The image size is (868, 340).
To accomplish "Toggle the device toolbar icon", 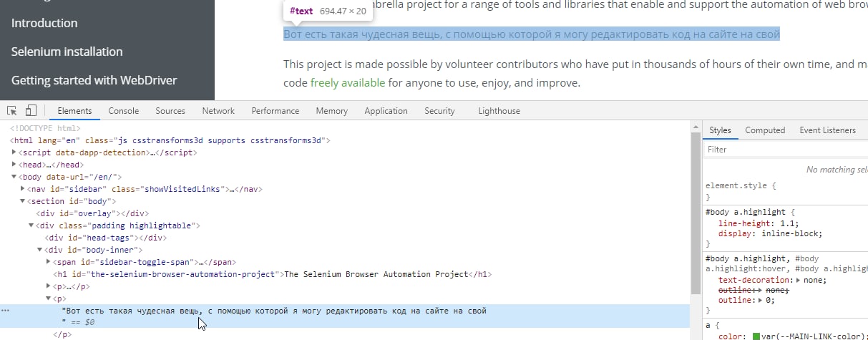I will coord(31,111).
